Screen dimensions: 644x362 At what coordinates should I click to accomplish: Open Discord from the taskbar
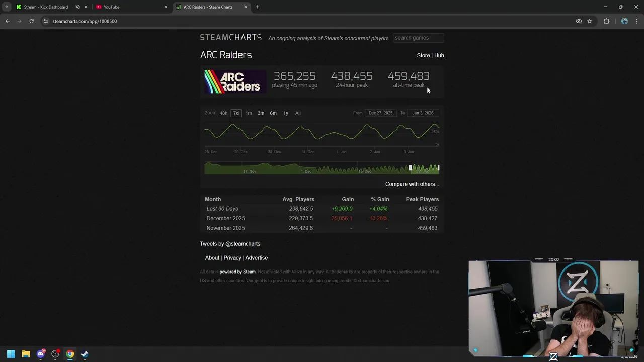pos(41,354)
